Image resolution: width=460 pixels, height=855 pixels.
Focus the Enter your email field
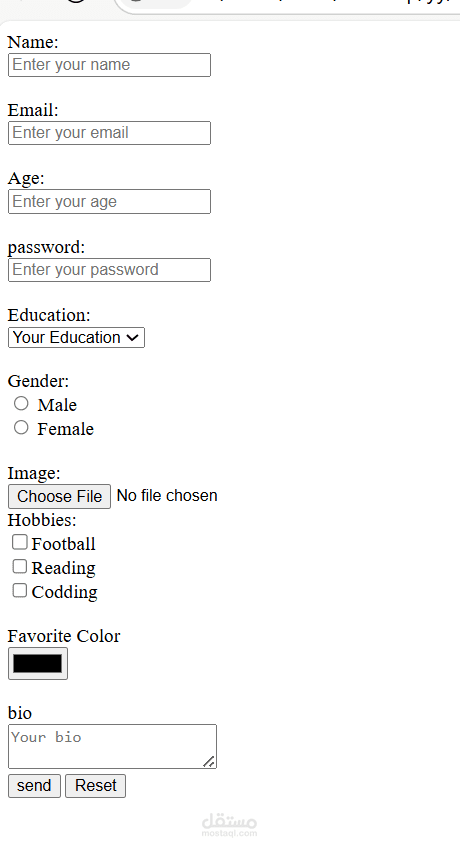(109, 133)
